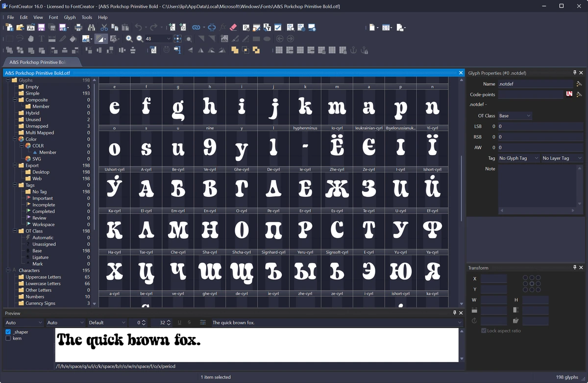Click the Print icon in toolbar
This screenshot has width=588, height=383.
(78, 27)
